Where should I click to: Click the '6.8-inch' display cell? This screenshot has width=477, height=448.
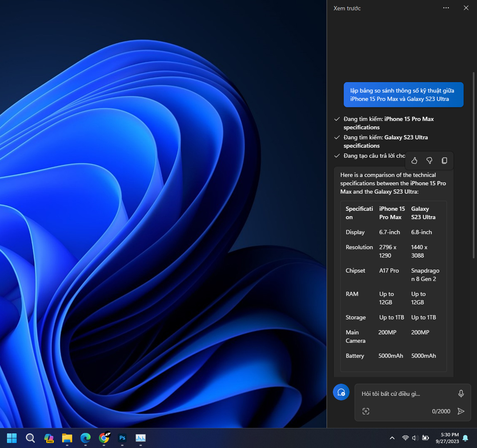421,232
